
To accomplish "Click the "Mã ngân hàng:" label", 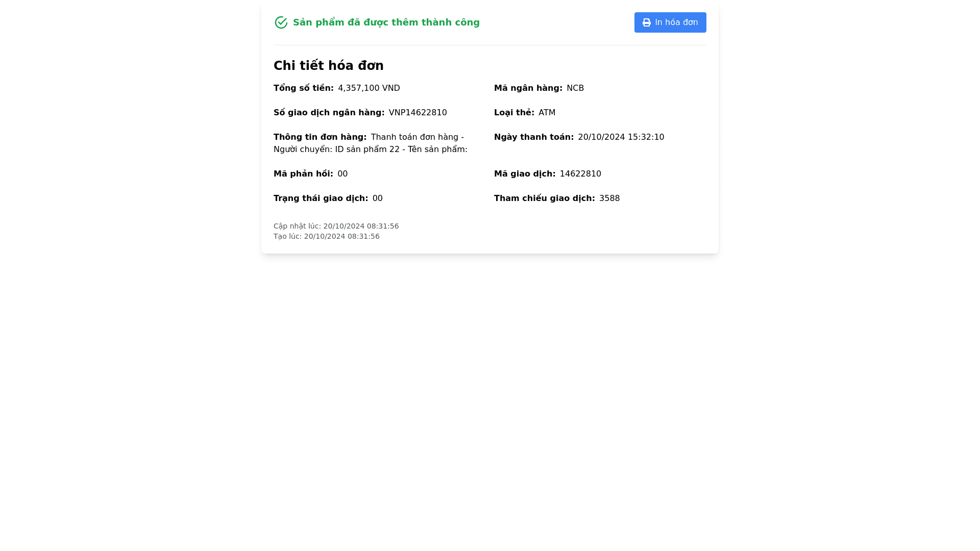I will pyautogui.click(x=528, y=88).
